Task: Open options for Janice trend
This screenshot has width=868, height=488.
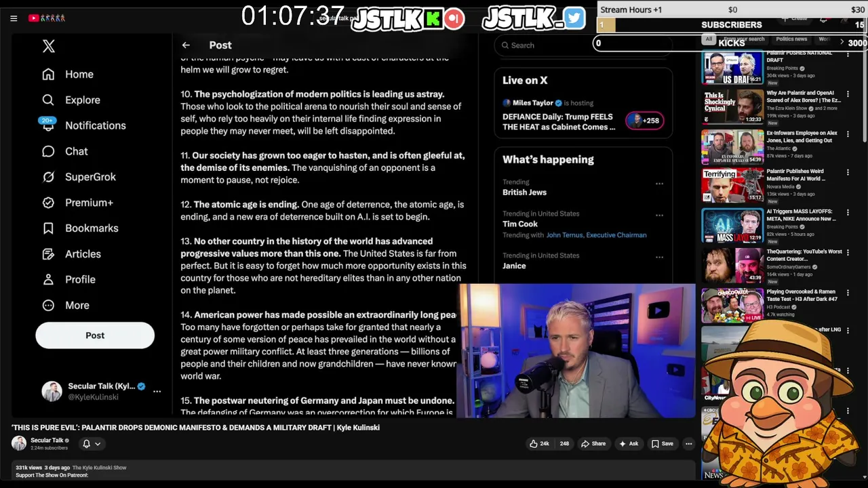Action: click(x=659, y=258)
